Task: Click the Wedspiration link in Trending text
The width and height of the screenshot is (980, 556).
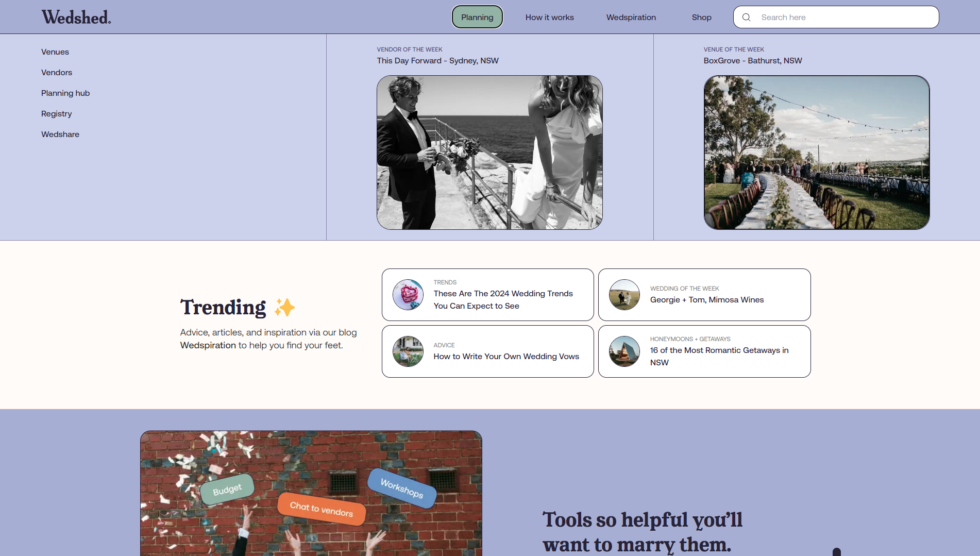Action: click(208, 345)
